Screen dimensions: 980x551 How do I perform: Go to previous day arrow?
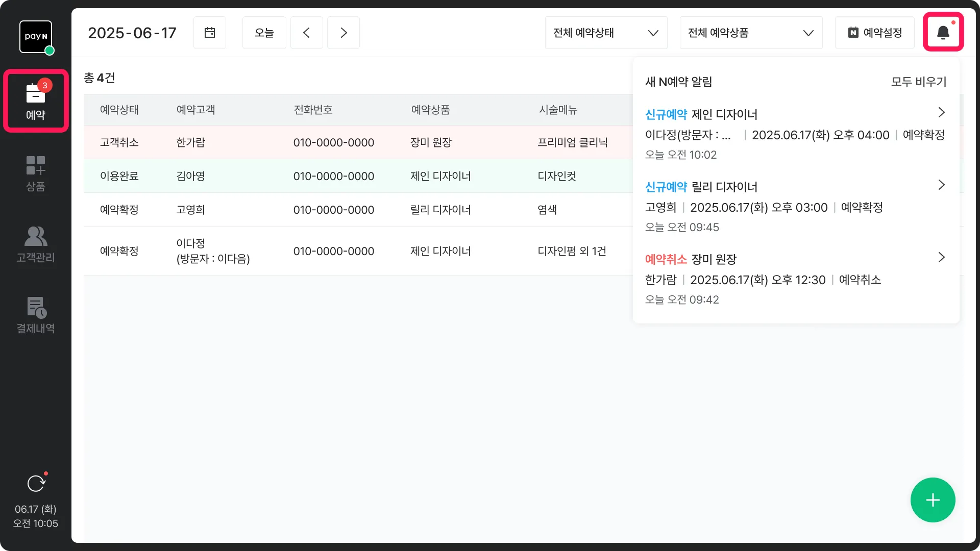306,33
